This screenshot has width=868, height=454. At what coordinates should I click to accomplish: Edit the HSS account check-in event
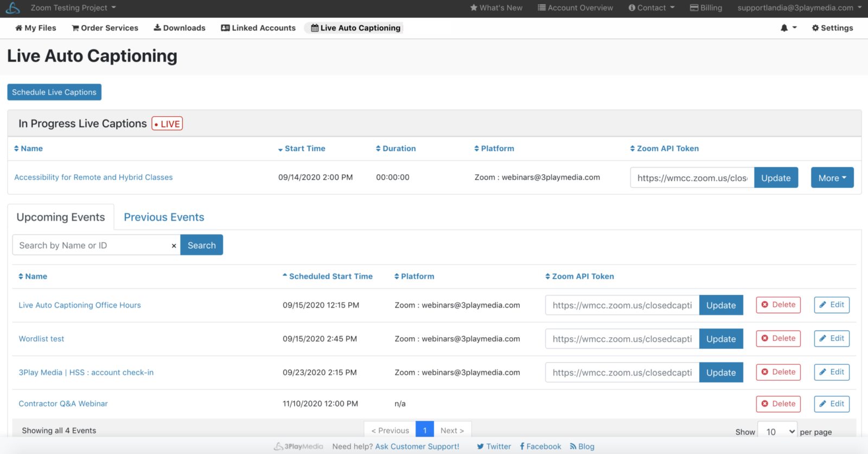[832, 372]
